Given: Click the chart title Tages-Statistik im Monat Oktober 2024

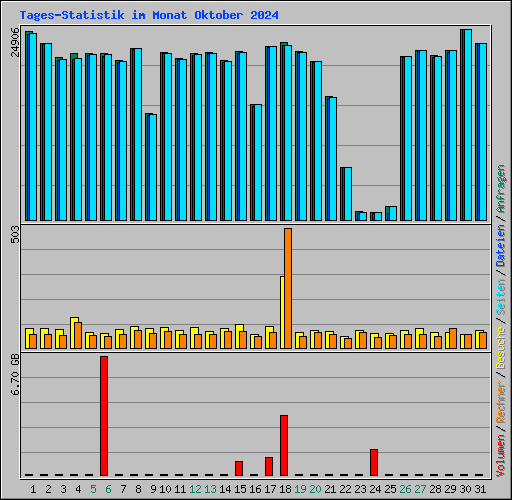Looking at the screenshot, I should (x=149, y=15).
